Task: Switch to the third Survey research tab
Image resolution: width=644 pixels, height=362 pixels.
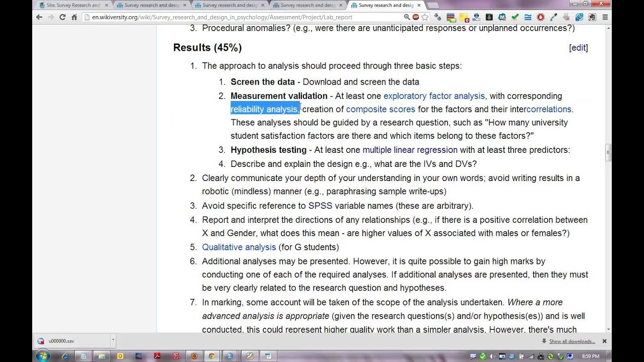Action: (x=229, y=5)
